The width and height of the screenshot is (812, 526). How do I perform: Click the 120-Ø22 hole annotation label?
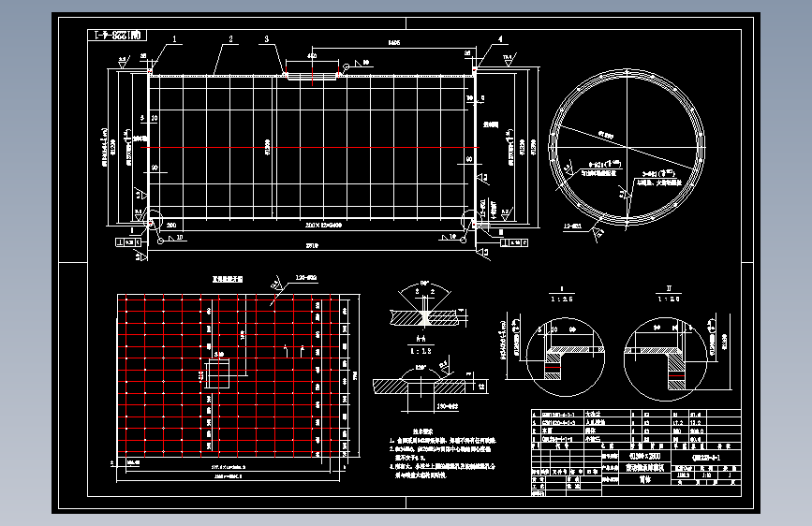[x=306, y=278]
